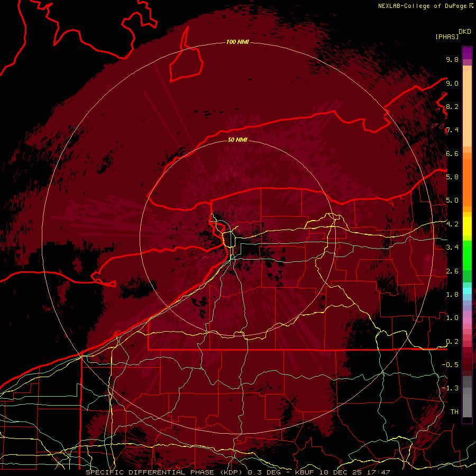Click the 50 NMI range ring label
The height and width of the screenshot is (476, 476).
click(237, 140)
